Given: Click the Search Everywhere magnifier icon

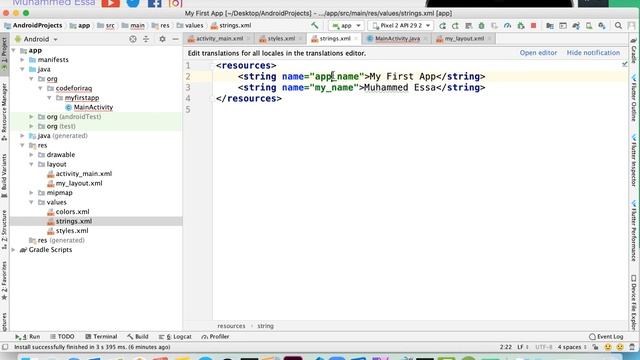Looking at the screenshot, I should (618, 26).
